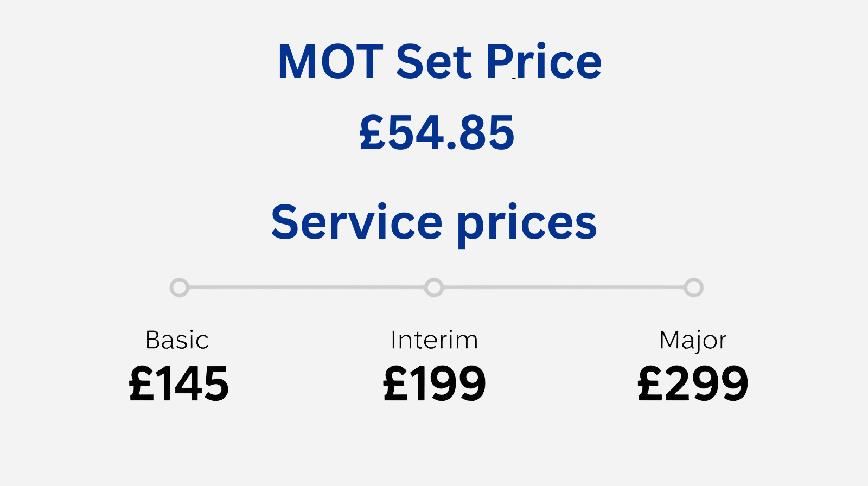Click the Interim service label
The height and width of the screenshot is (486, 868).
434,341
